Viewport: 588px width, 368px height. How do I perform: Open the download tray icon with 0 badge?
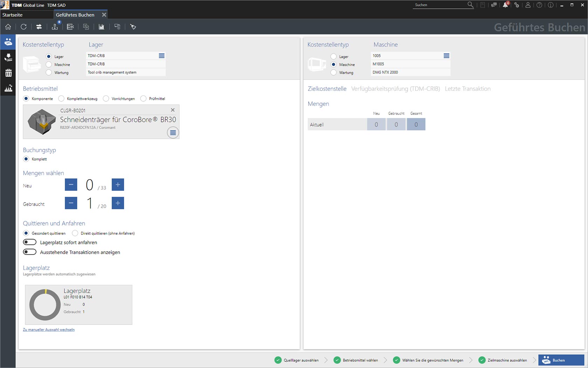pyautogui.click(x=55, y=27)
